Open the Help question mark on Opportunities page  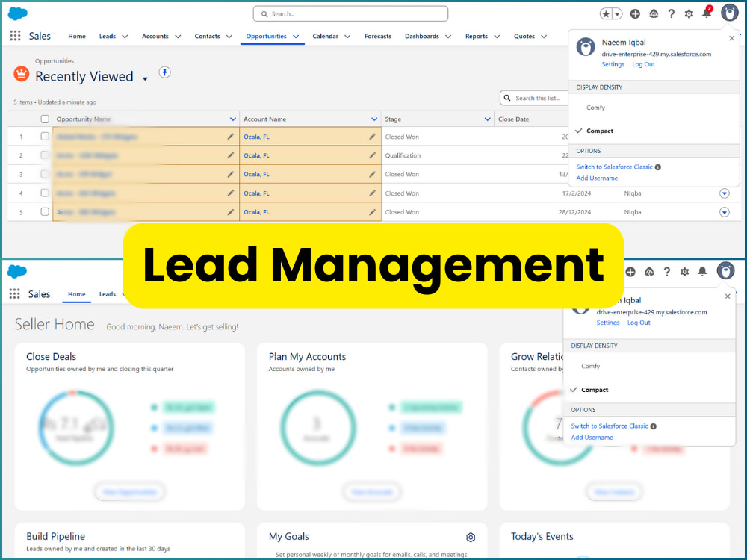click(x=672, y=13)
